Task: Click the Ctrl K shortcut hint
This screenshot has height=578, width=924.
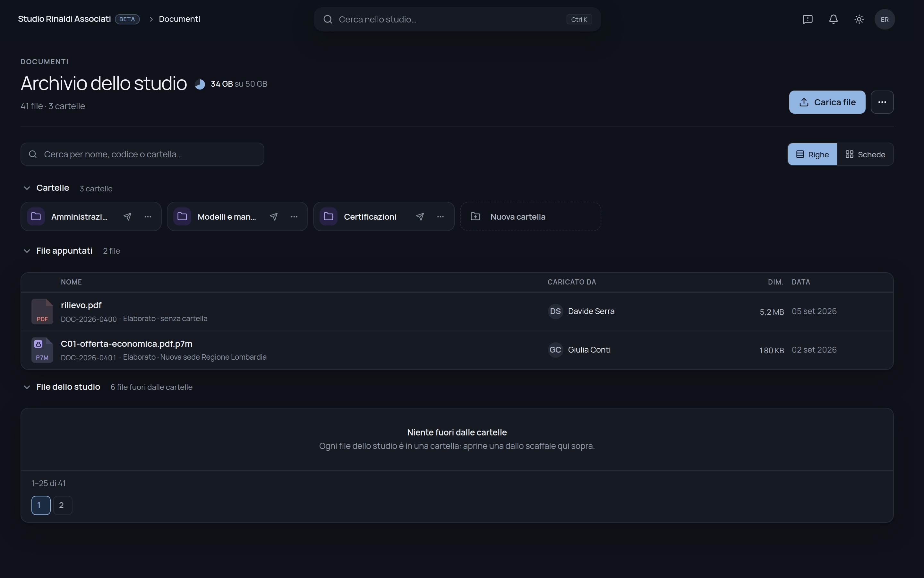Action: coord(579,19)
